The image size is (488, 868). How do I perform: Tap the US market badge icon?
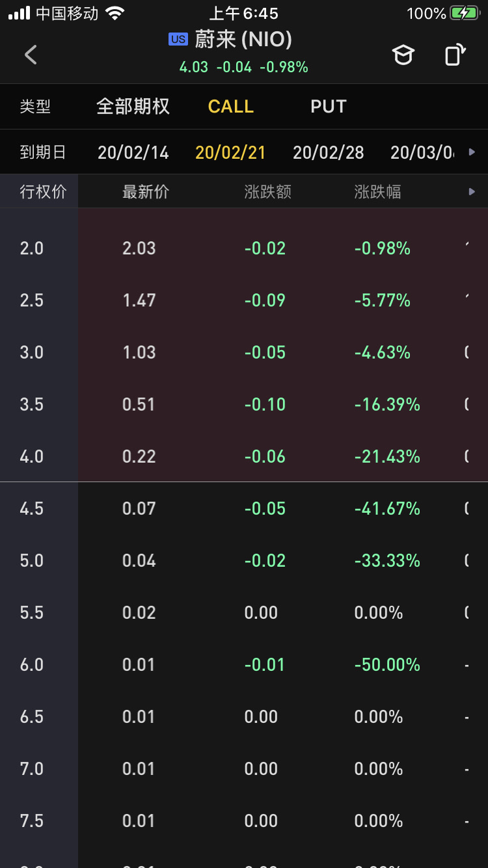coord(178,40)
